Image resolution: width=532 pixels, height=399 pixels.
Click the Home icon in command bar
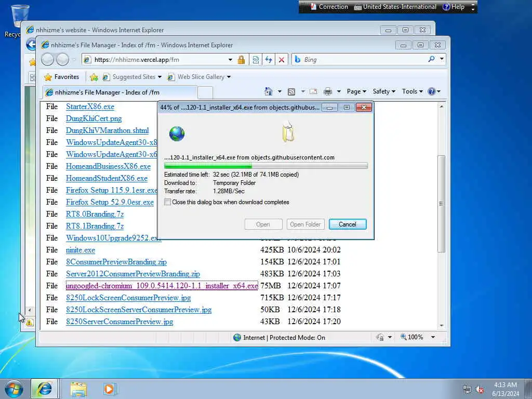(x=269, y=91)
